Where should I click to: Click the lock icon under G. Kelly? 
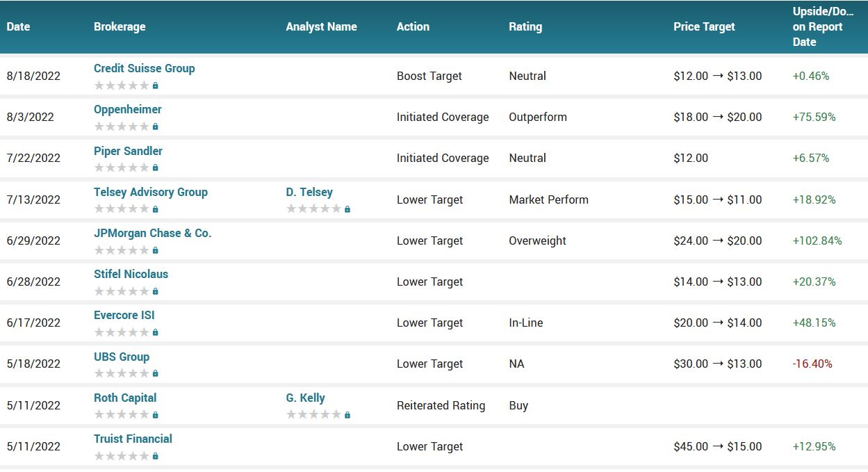tap(347, 415)
